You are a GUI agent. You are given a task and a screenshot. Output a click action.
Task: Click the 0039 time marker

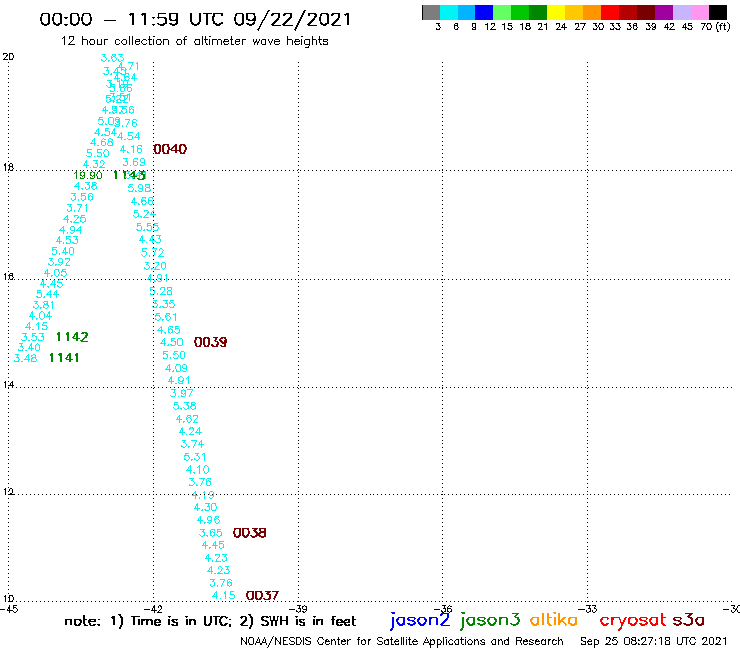coord(210,342)
